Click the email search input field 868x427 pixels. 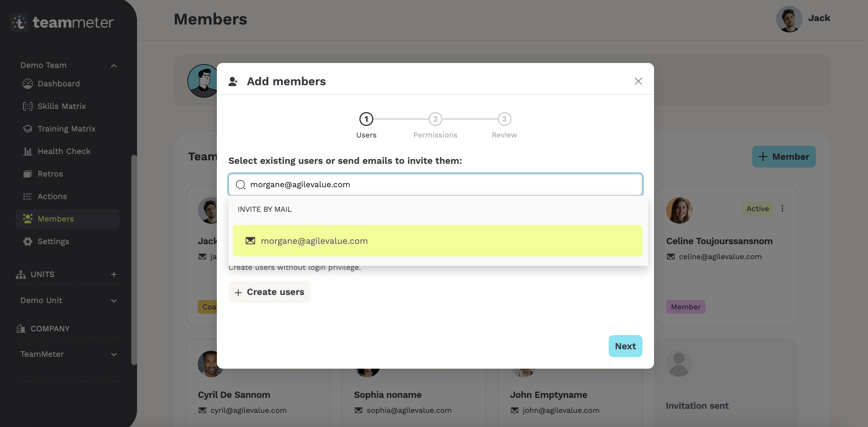(x=435, y=185)
